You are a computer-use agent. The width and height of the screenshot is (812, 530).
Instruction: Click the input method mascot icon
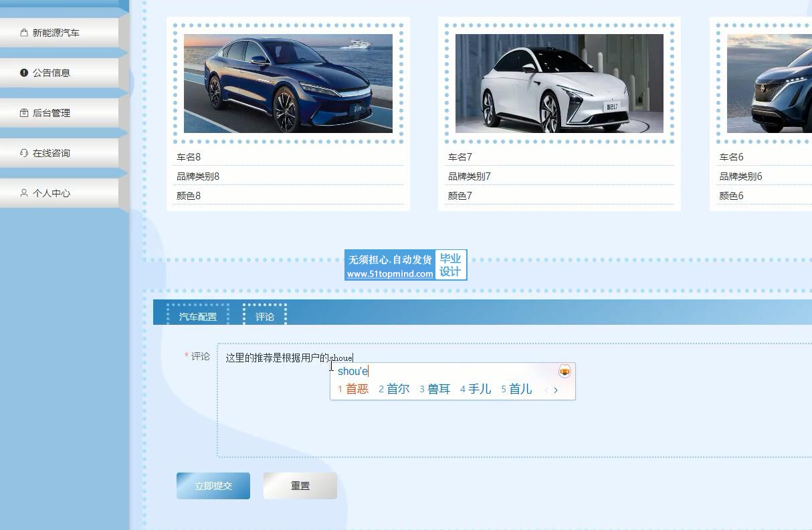(565, 371)
